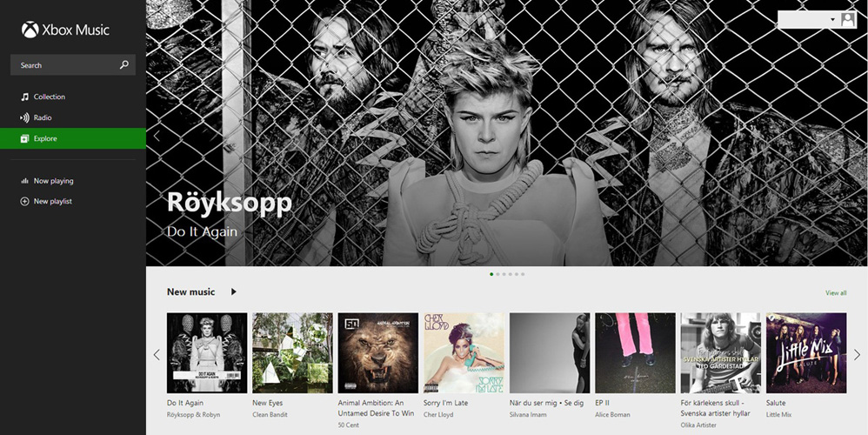This screenshot has width=868, height=435.
Task: Open the Explore menu item
Action: click(73, 138)
